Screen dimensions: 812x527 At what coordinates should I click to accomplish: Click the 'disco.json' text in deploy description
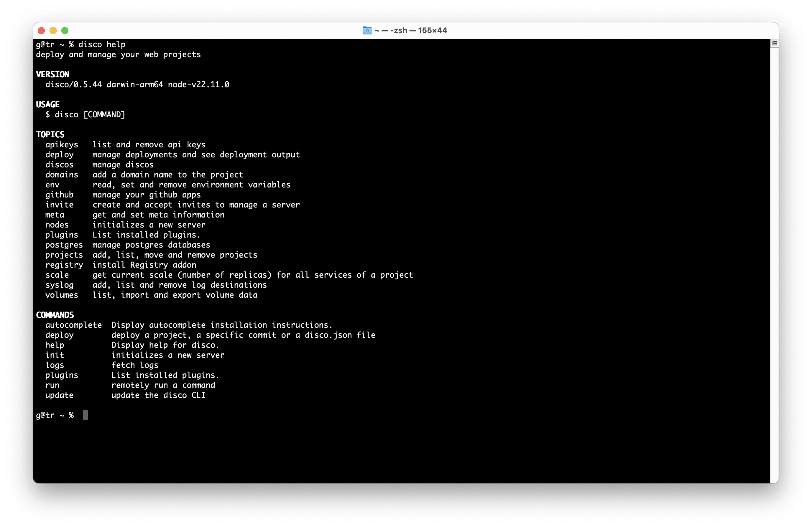(x=328, y=335)
